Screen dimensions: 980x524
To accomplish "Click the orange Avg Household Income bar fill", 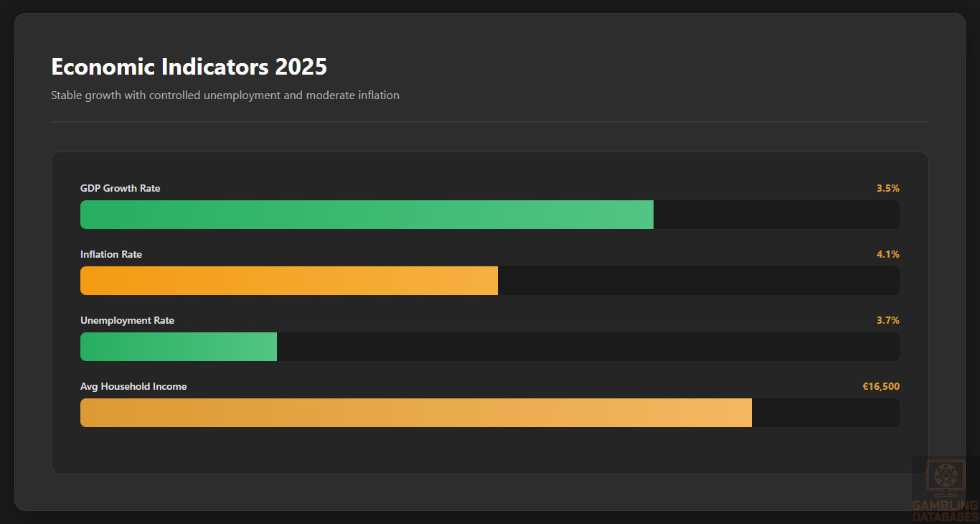I will [x=415, y=413].
